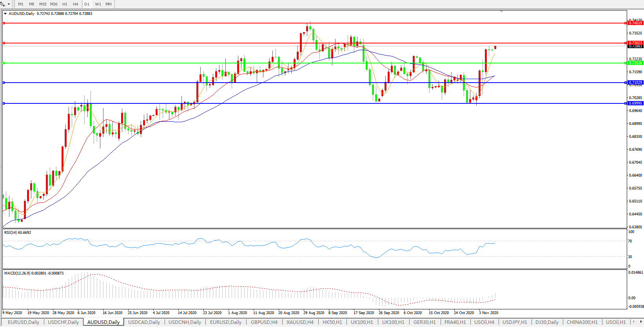644x327 pixels.
Task: Click the RSI(14) indicator label
Action: point(18,233)
